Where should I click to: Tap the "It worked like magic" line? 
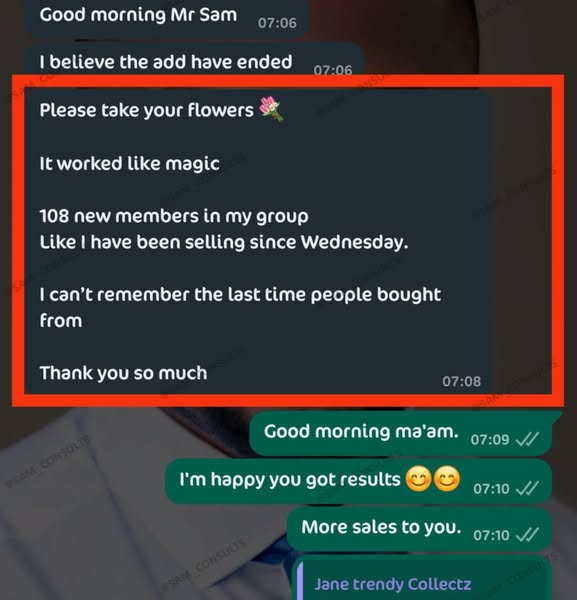[x=130, y=164]
